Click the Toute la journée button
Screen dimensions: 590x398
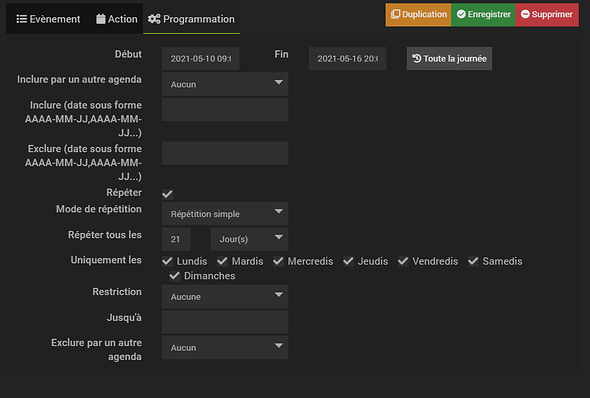(x=449, y=59)
